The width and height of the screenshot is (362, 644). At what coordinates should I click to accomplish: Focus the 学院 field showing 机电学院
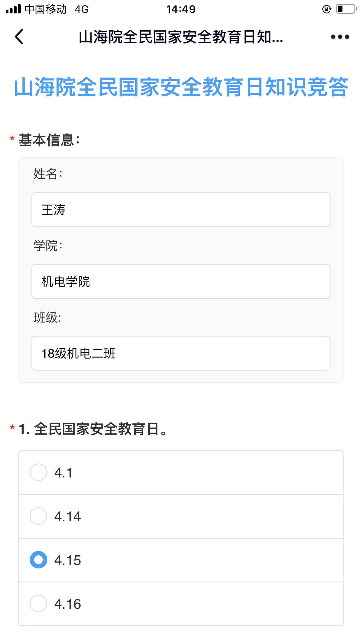click(181, 281)
